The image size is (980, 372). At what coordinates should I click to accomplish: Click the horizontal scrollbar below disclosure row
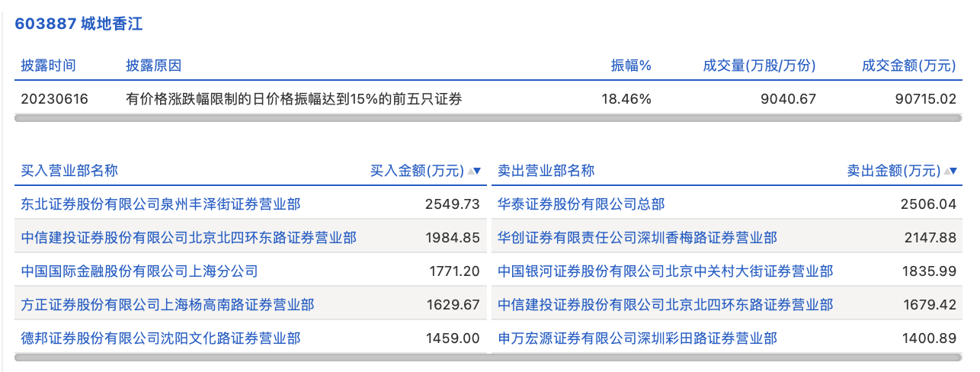[488, 118]
